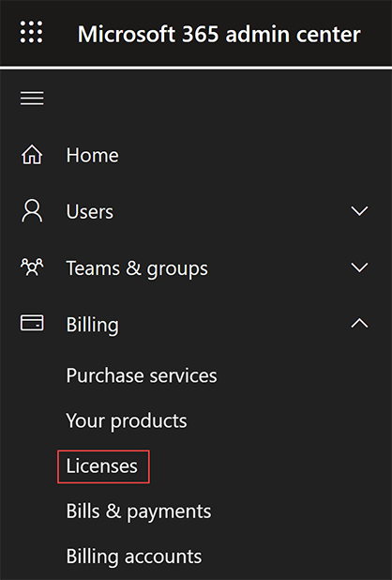392x580 pixels.
Task: Click the white divider below the header
Action: (196, 68)
